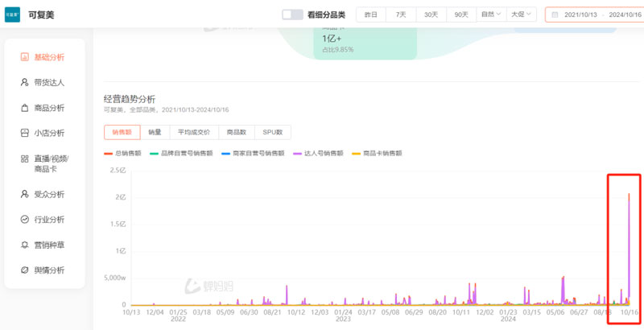Click the 商品分析 bag icon
Screen dimensions: 644x330
(x=24, y=108)
